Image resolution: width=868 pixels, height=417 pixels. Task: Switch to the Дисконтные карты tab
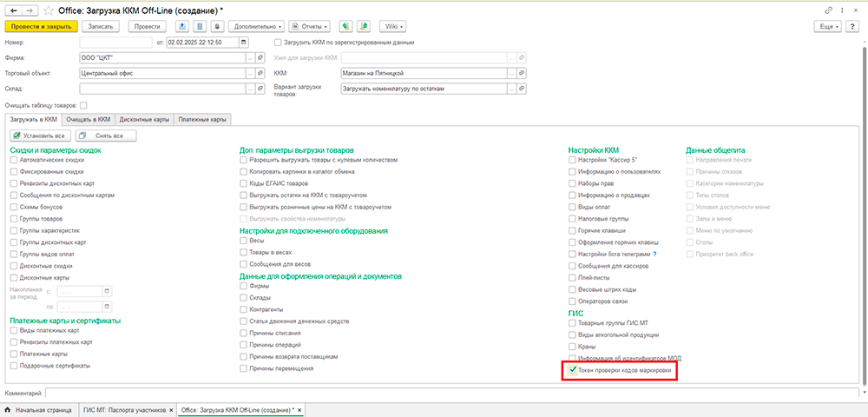coord(144,118)
